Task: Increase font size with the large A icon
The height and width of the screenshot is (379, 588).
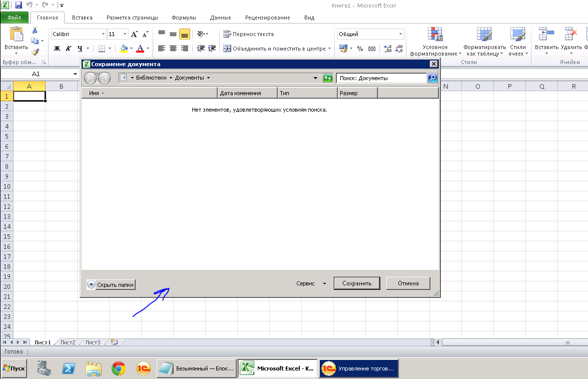Action: pos(134,34)
